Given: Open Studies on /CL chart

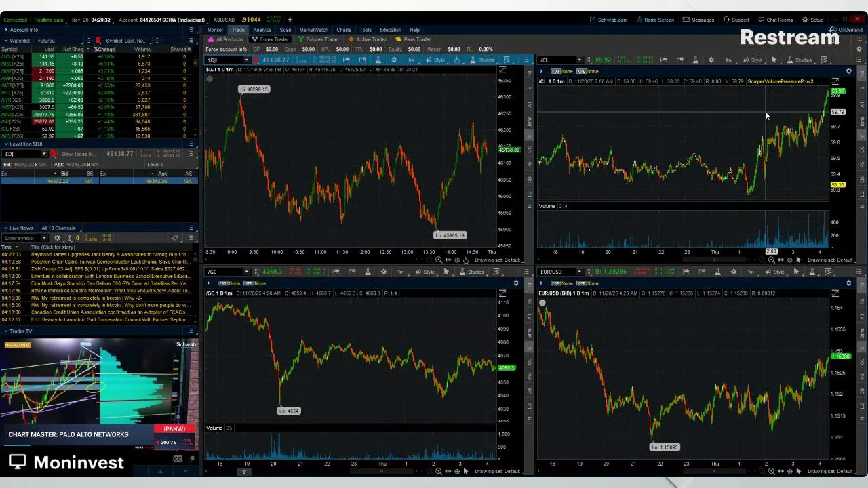Looking at the screenshot, I should click(x=800, y=60).
